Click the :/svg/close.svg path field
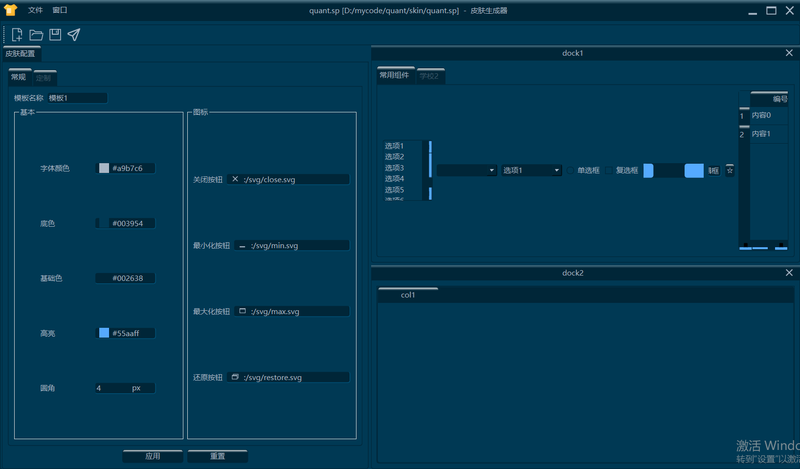 pyautogui.click(x=288, y=179)
